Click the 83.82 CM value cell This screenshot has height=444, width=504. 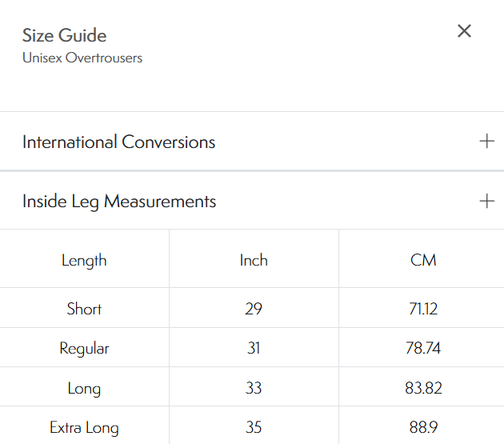(x=422, y=388)
